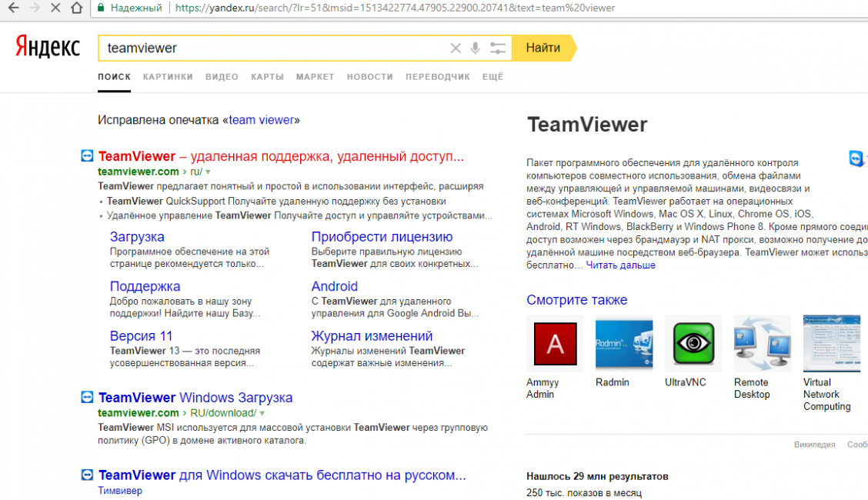868x500 pixels.
Task: Open the Журнал изменений sitelink
Action: [x=372, y=336]
